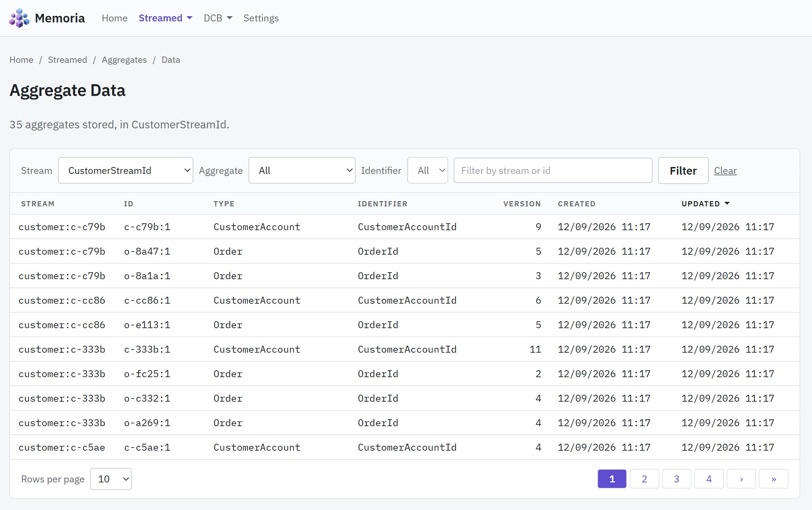812x510 pixels.
Task: Follow the Aggregates breadcrumb link
Action: tap(124, 60)
